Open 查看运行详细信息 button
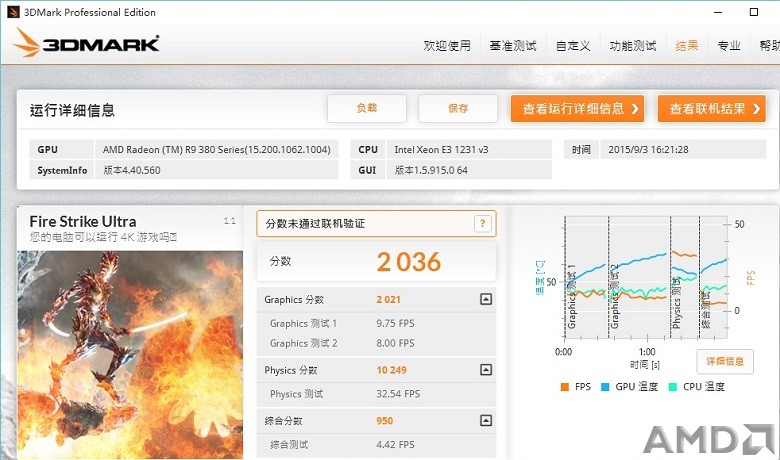 click(x=578, y=108)
